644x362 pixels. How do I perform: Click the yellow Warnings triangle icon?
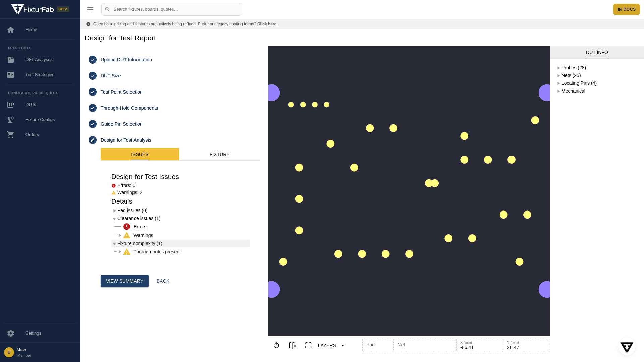[127, 235]
